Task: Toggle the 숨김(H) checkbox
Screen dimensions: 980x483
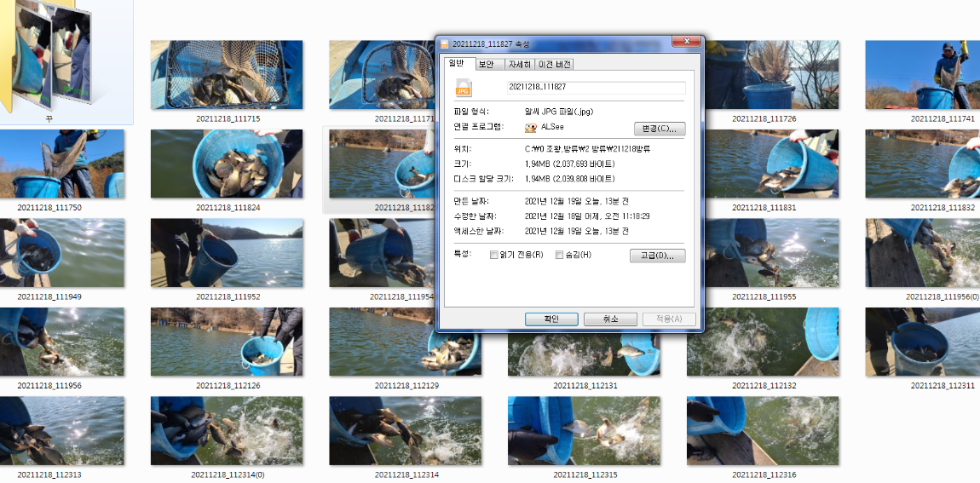Action: point(559,255)
